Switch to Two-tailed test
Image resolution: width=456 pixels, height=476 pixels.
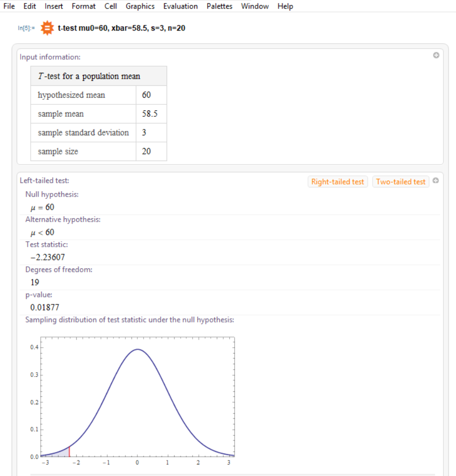pyautogui.click(x=401, y=182)
